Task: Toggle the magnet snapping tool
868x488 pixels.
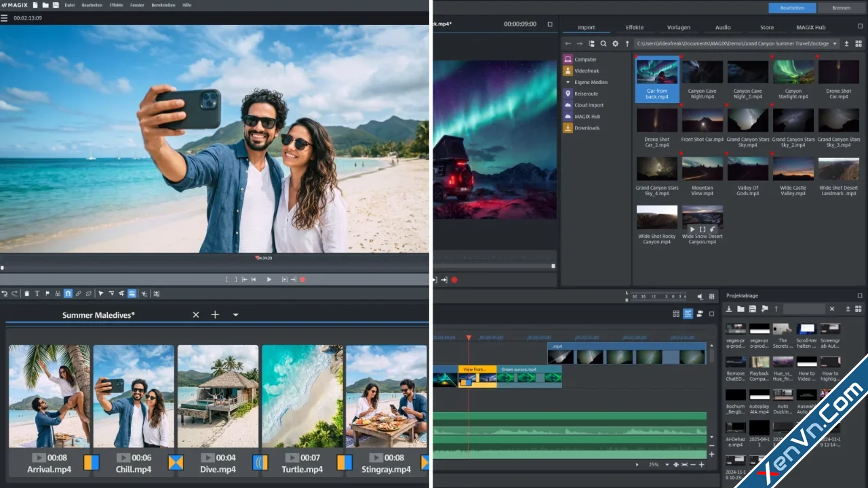Action: pyautogui.click(x=68, y=293)
